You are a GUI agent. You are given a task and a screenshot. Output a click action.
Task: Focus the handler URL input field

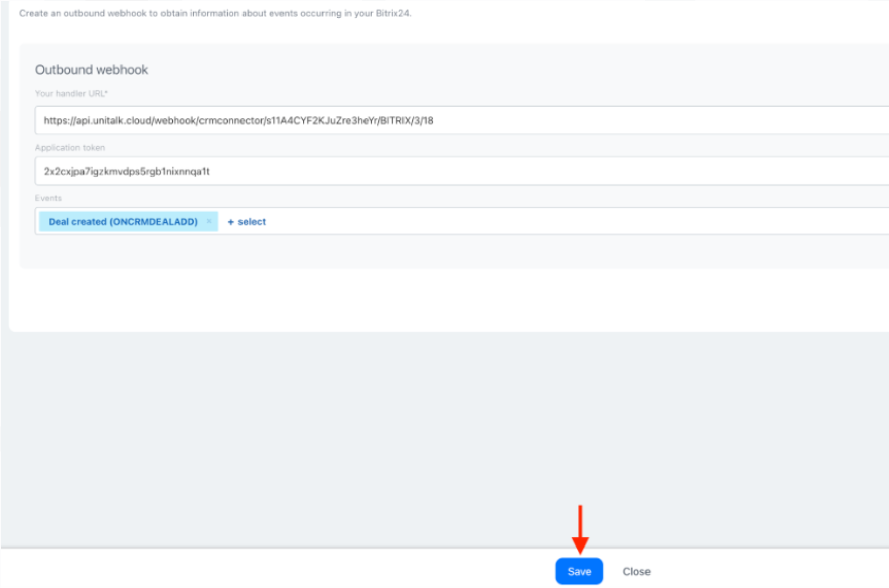click(462, 120)
